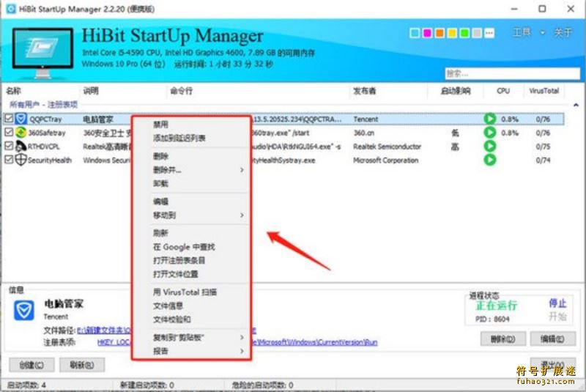This screenshot has height=392, width=586.
Task: Open the 文件路径 link
Action: (167, 330)
